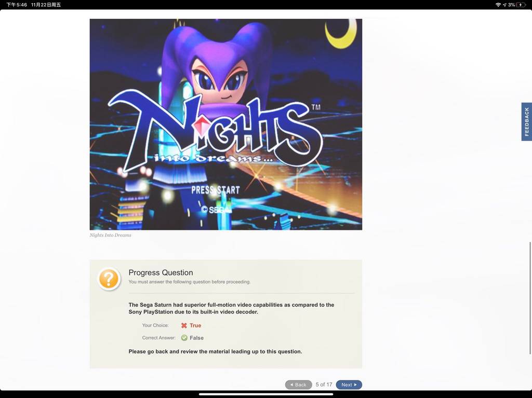The height and width of the screenshot is (398, 532).
Task: Click the 'Progress Question' heading
Action: 161,272
